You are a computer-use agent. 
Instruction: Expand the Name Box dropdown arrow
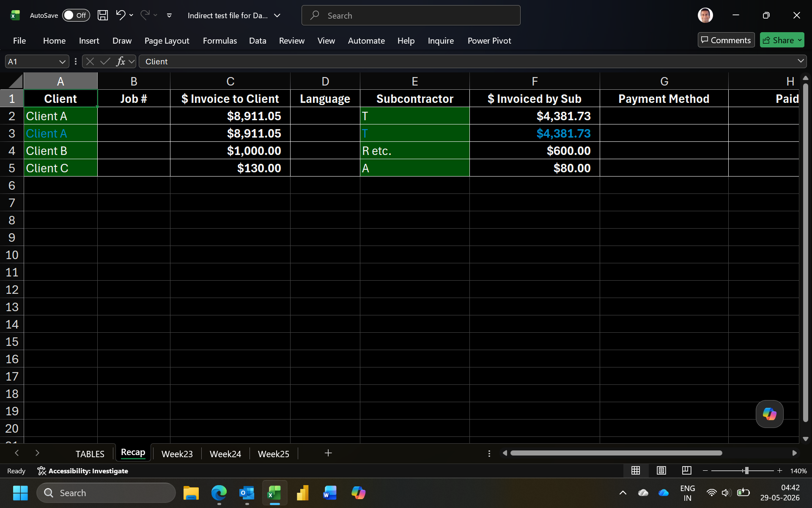tap(63, 62)
